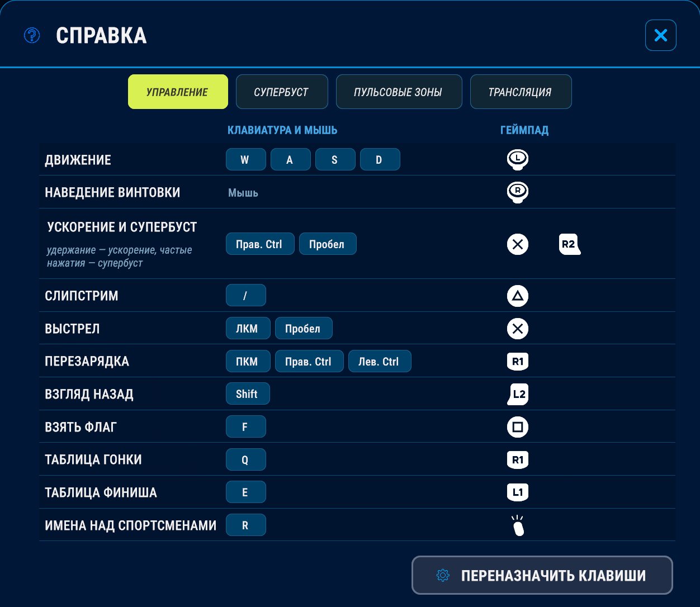Click the Мышь text in Наведение винтовки row

pyautogui.click(x=243, y=193)
